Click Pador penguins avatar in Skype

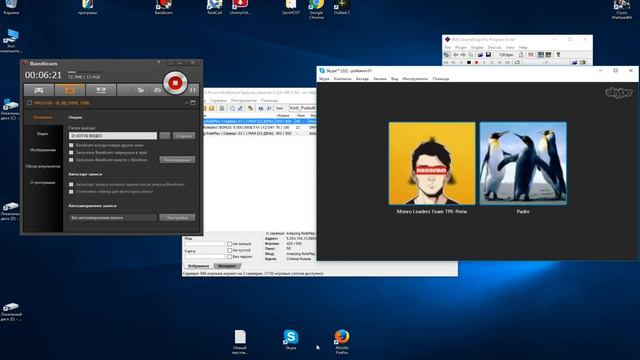click(x=523, y=163)
